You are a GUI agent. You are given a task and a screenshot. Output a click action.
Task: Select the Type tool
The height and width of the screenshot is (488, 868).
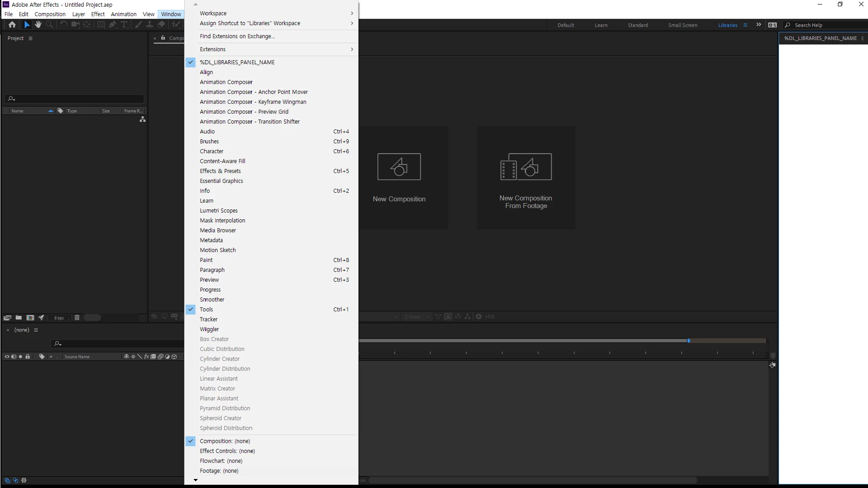point(124,25)
